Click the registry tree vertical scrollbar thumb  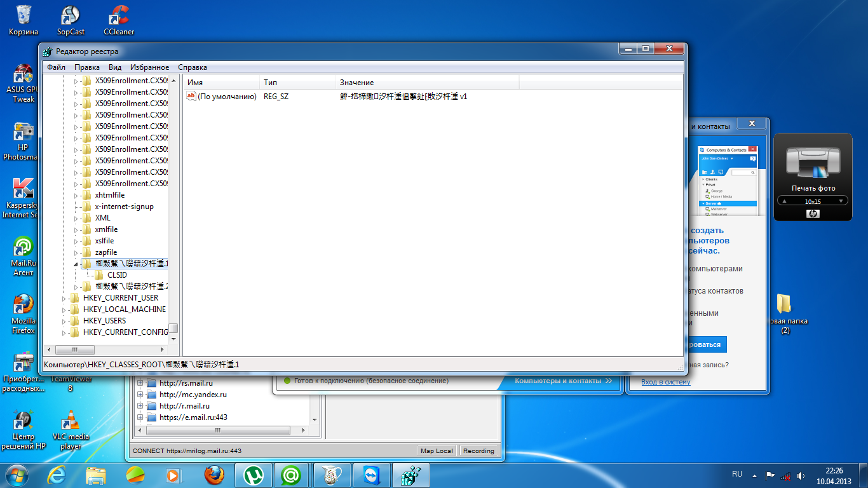tap(173, 329)
